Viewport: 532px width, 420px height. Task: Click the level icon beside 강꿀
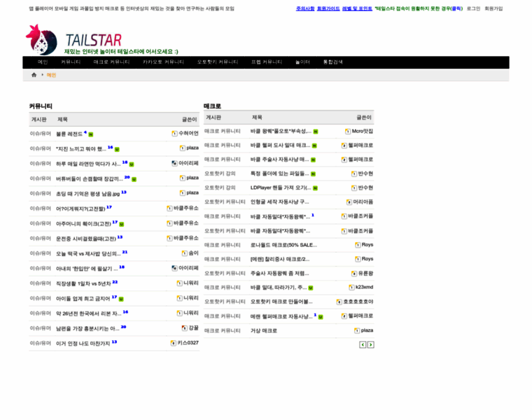pos(184,328)
